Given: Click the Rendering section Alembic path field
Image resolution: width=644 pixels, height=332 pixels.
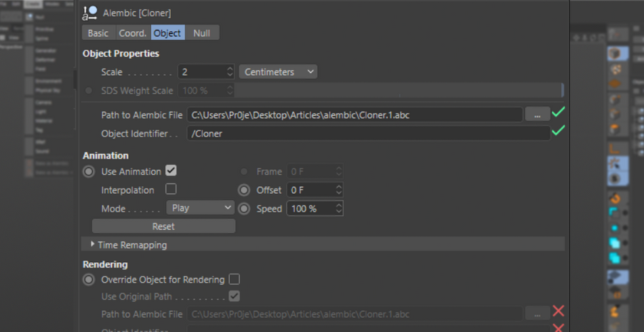Looking at the screenshot, I should (355, 314).
